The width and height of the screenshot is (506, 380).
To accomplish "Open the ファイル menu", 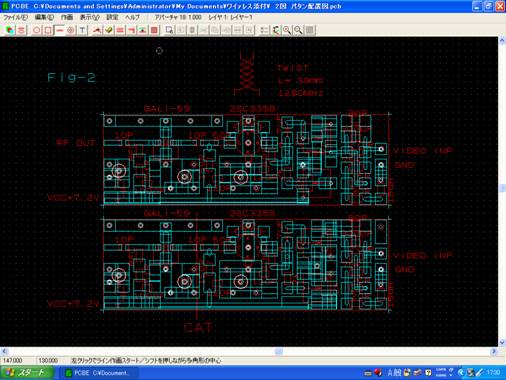I will [15, 17].
